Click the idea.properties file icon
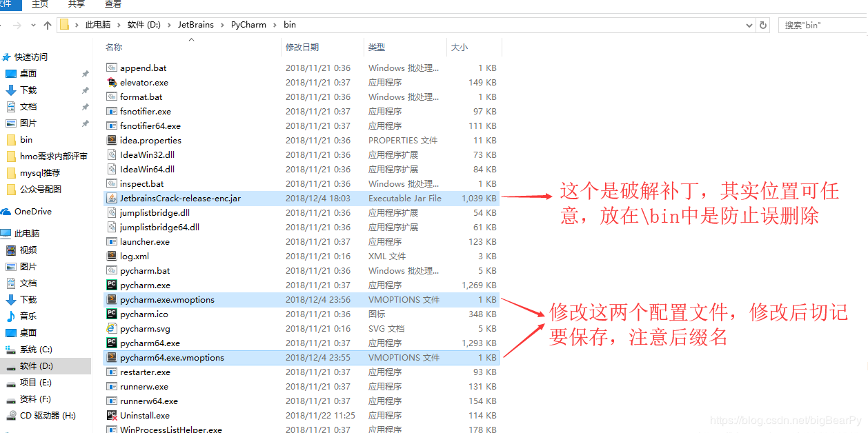The width and height of the screenshot is (868, 433). (x=112, y=140)
